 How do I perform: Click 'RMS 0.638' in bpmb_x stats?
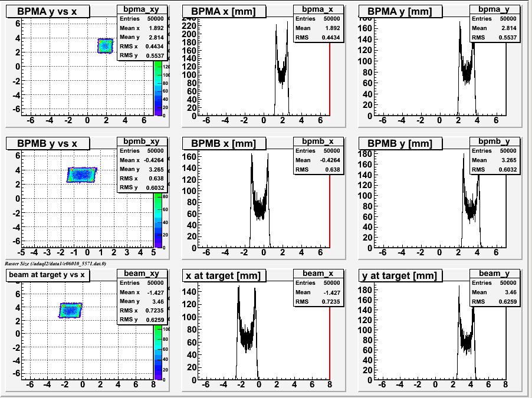point(318,169)
